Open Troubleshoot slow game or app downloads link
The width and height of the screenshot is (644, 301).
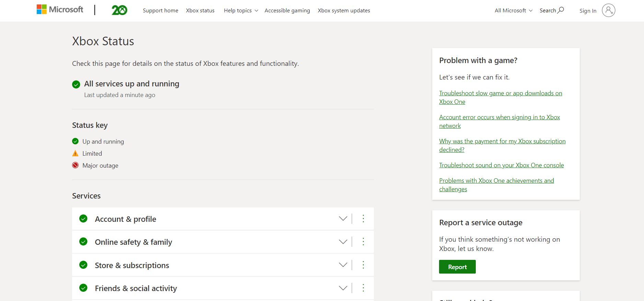[501, 97]
